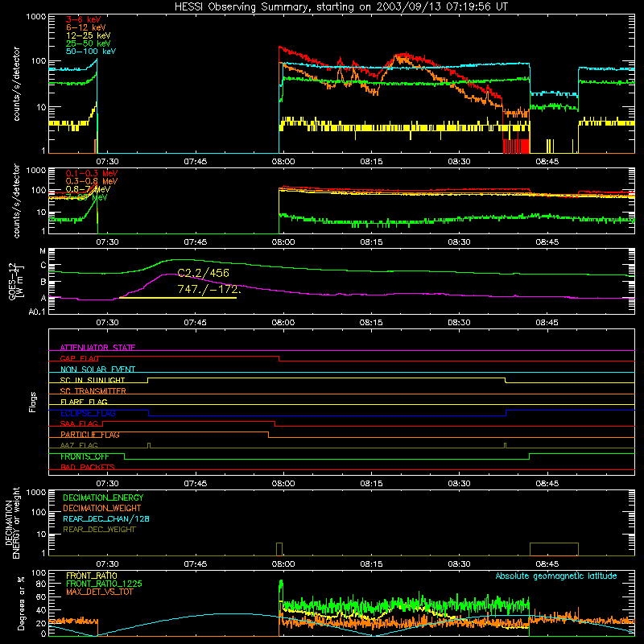Screen dimensions: 644x644
Task: Select the FRONTS_OFF flag label
Action: 85,456
